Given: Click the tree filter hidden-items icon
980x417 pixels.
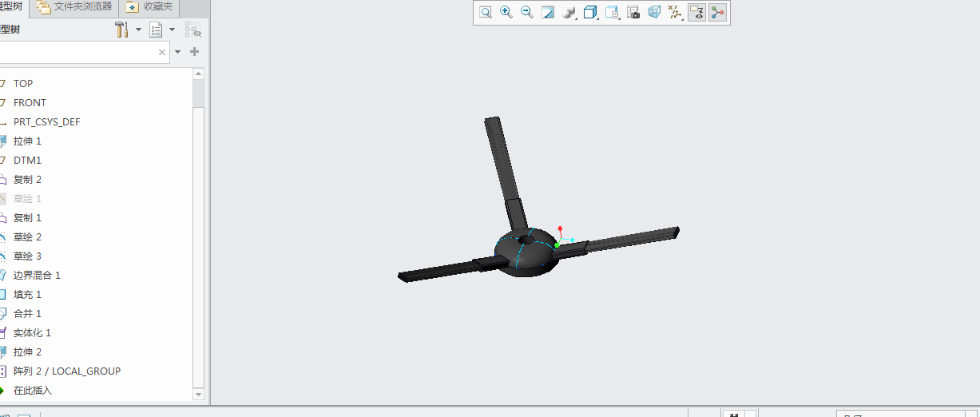Looking at the screenshot, I should (193, 30).
